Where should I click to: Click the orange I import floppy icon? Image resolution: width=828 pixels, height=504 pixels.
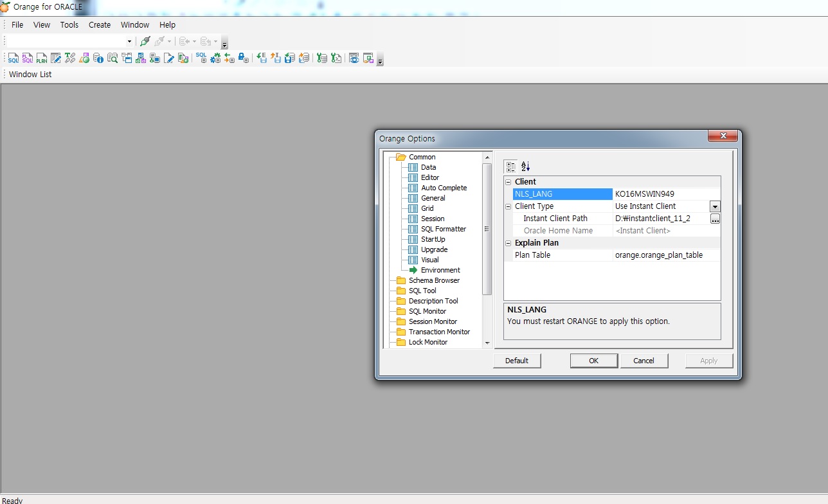276,58
